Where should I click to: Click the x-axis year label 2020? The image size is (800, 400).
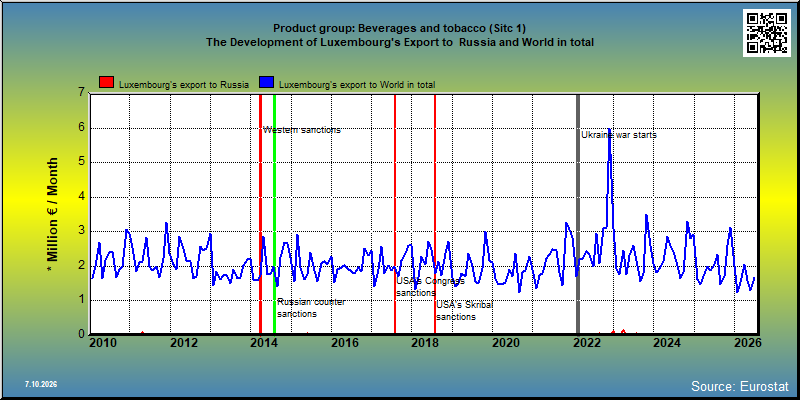point(506,342)
